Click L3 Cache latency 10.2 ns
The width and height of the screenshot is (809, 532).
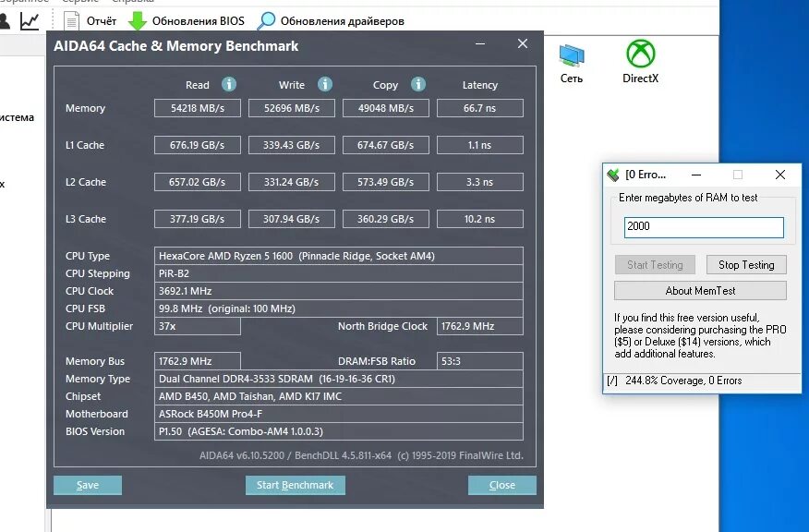click(480, 219)
